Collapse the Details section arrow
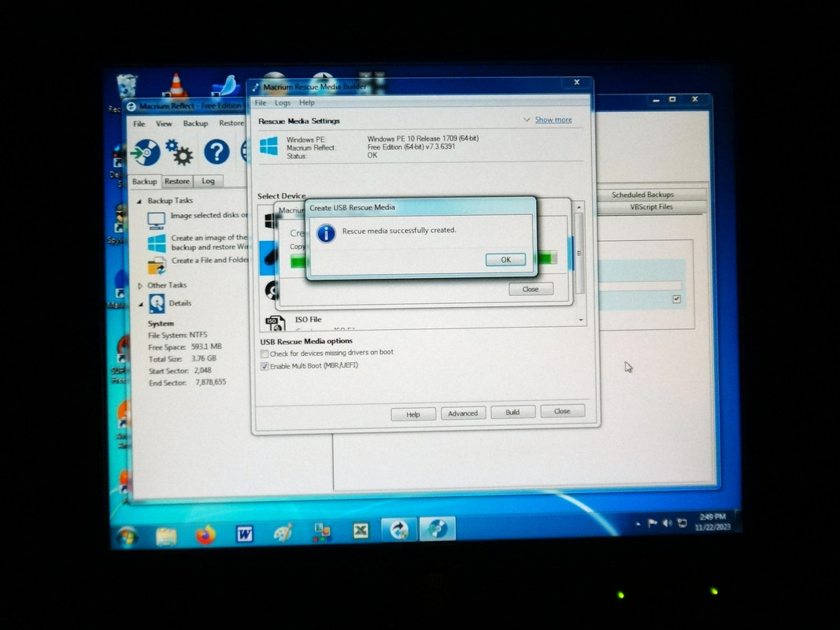This screenshot has width=840, height=630. point(140,304)
